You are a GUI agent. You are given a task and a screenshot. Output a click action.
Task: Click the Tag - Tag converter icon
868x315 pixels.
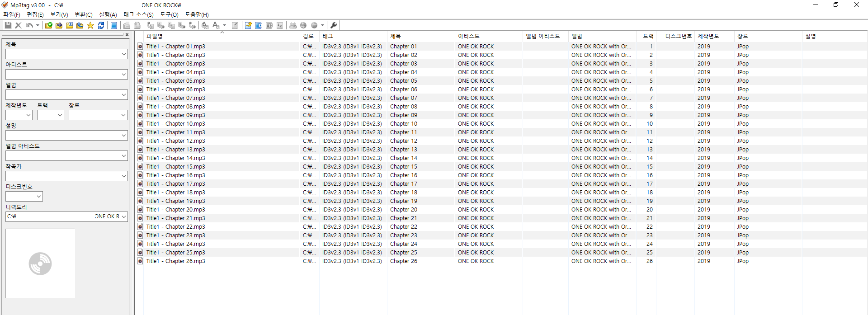(192, 25)
